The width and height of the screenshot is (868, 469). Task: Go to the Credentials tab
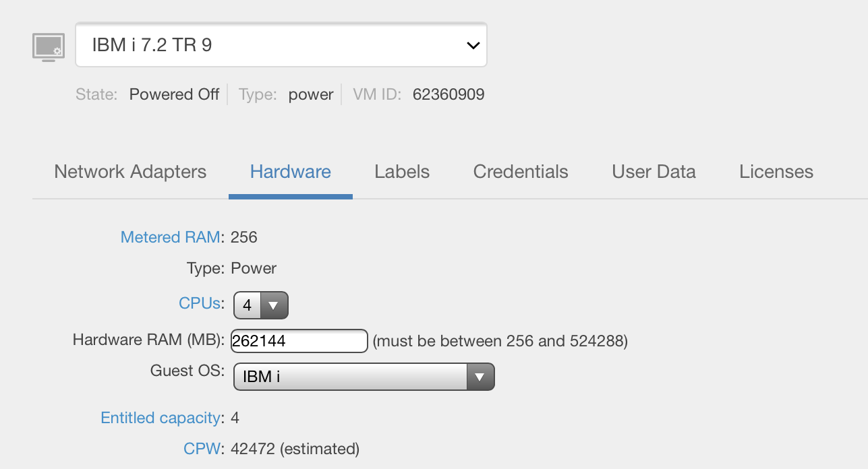click(x=521, y=172)
